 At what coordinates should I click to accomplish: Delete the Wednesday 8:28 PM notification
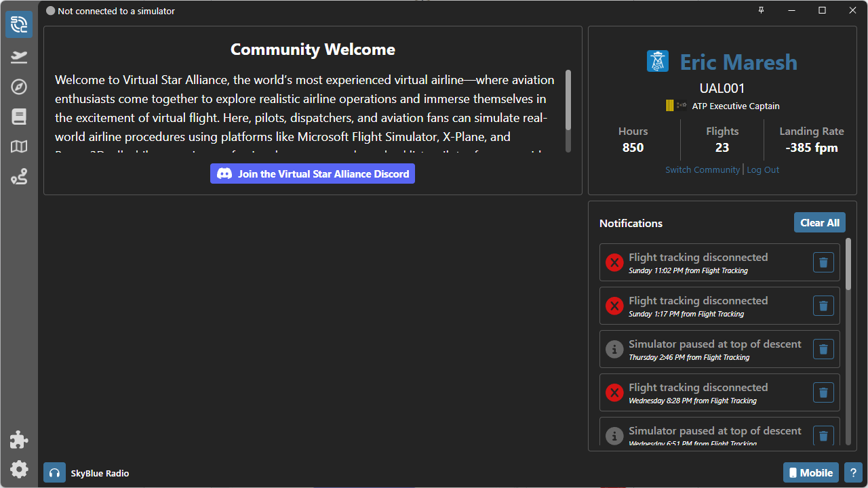pyautogui.click(x=823, y=392)
